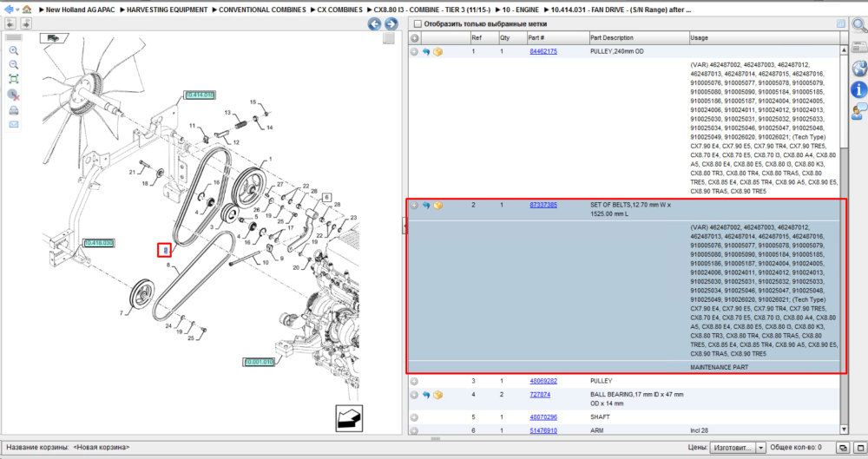Zoom in on the diagram
This screenshot has width=868, height=459.
[x=14, y=50]
